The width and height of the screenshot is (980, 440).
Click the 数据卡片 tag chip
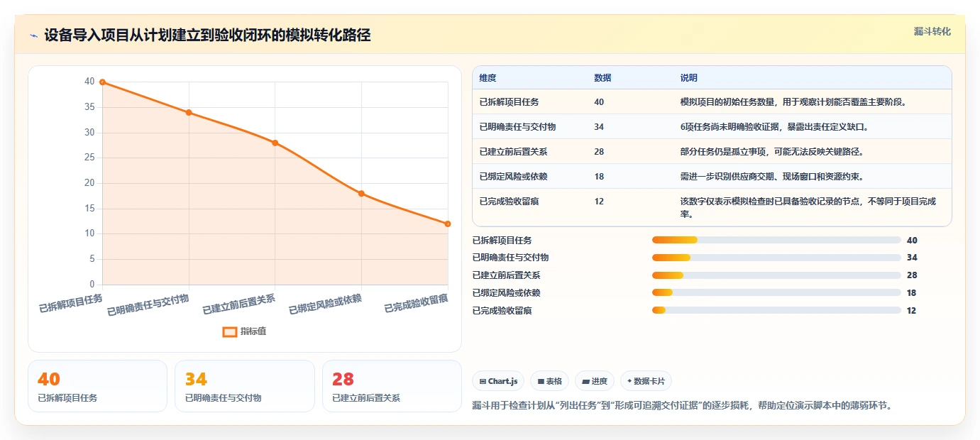coord(646,381)
